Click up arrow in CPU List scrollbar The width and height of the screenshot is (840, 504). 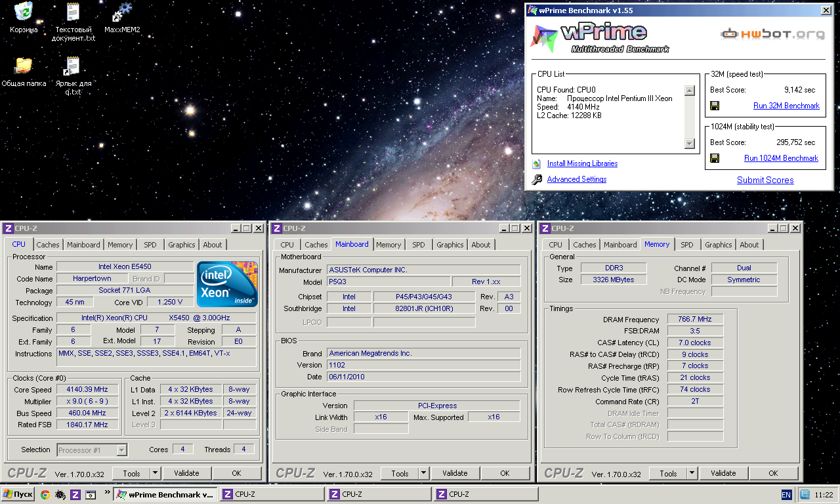pyautogui.click(x=689, y=91)
